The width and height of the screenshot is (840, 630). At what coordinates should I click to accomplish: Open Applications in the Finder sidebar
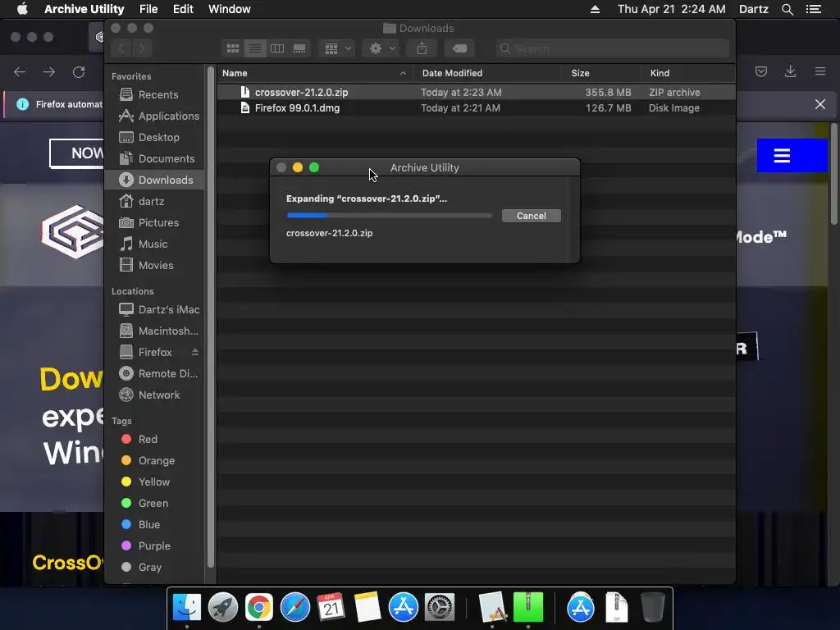click(154, 116)
